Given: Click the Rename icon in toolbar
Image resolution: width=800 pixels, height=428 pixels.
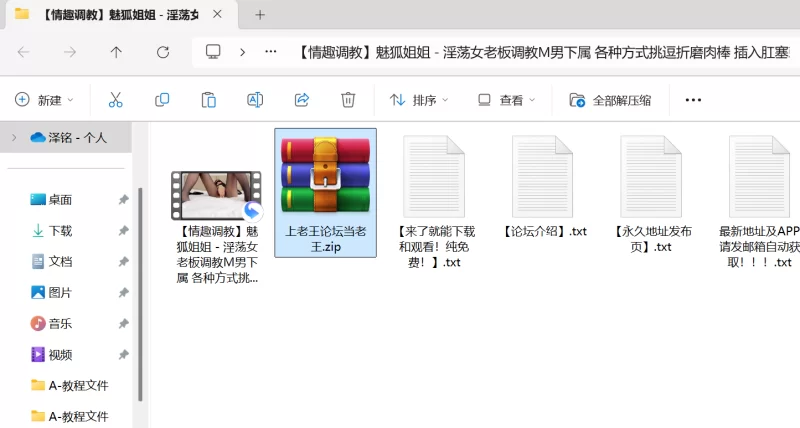Looking at the screenshot, I should coord(255,100).
